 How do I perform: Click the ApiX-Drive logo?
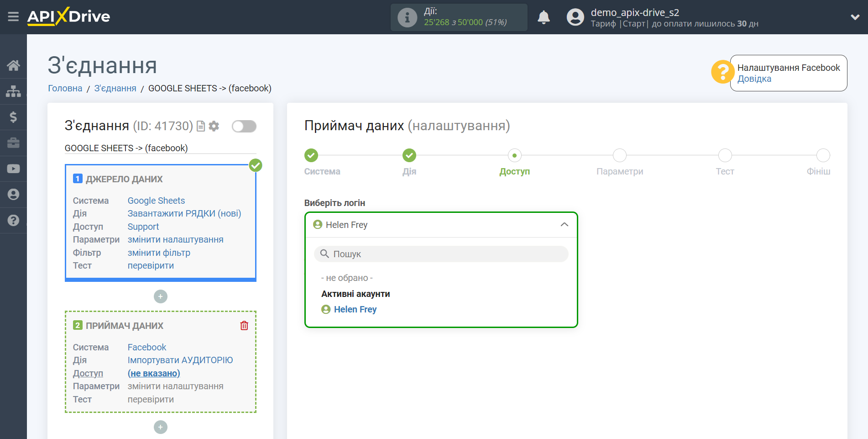pyautogui.click(x=68, y=16)
